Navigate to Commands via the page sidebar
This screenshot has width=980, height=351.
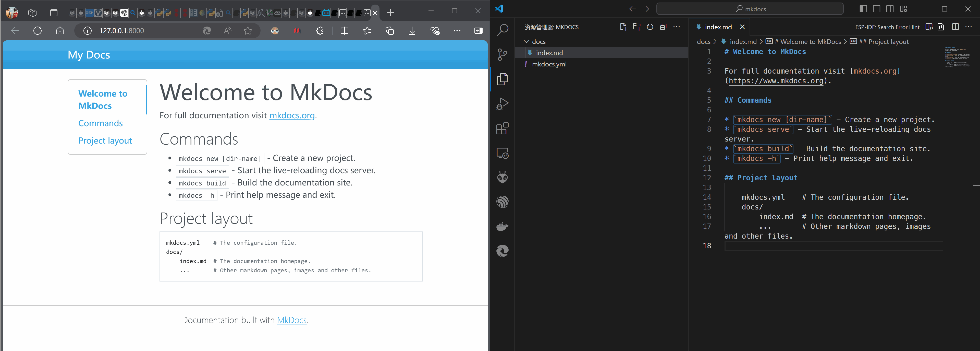point(100,123)
